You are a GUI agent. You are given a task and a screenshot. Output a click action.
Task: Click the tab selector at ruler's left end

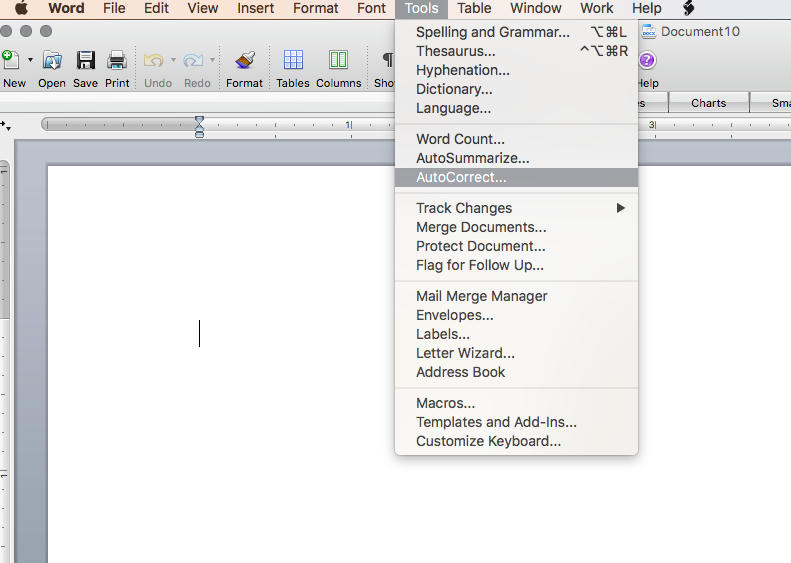pos(6,125)
